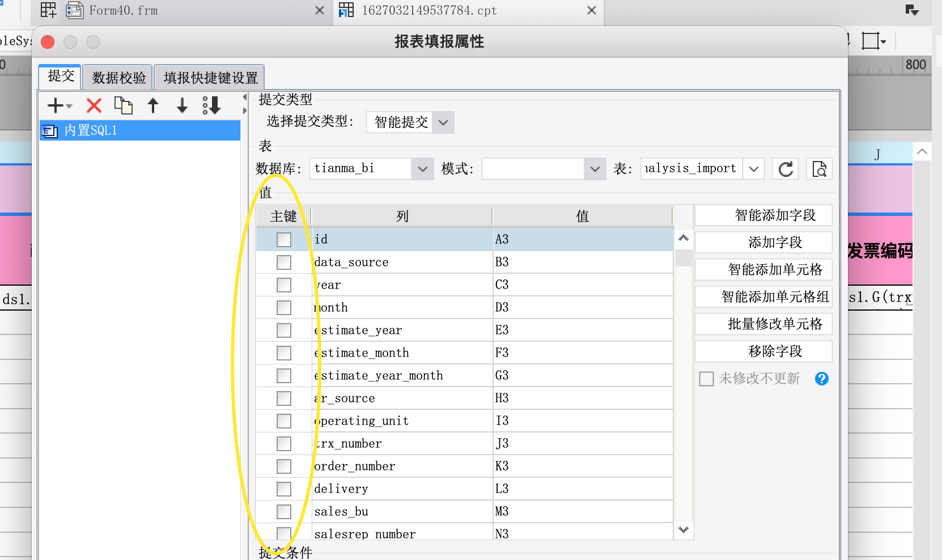Close the 1627032149537784.cpt tab
This screenshot has height=560, width=942.
point(592,10)
